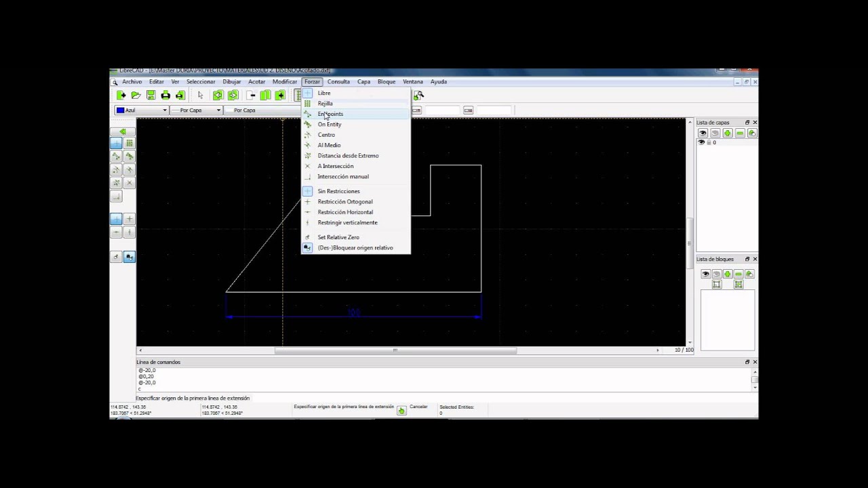Screen dimensions: 868x488
Task: Click distance snap icon in left panel
Action: tap(116, 182)
